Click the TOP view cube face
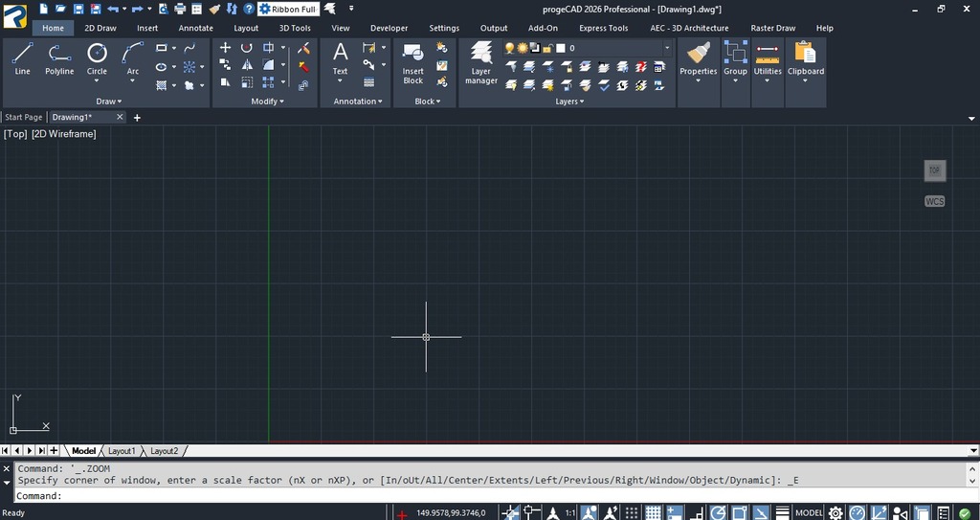Screen dimensions: 980x520 (934, 170)
